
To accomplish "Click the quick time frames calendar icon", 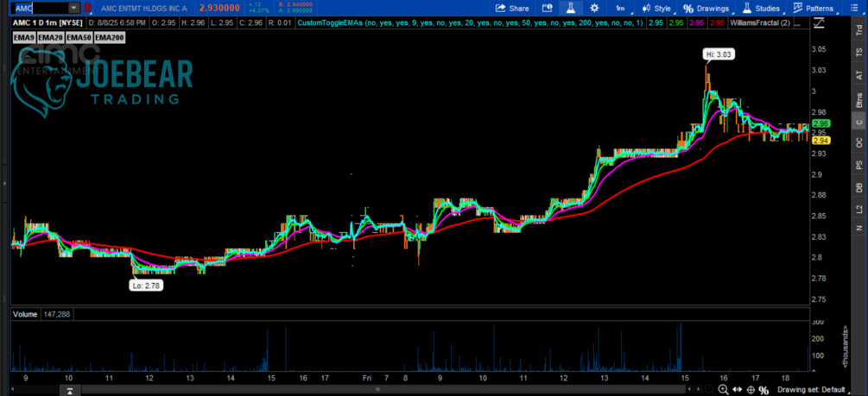I will point(547,9).
